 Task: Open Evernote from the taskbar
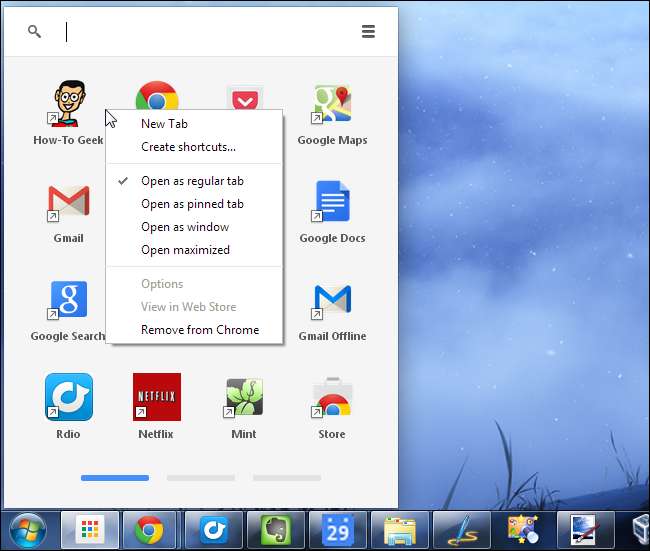point(275,531)
